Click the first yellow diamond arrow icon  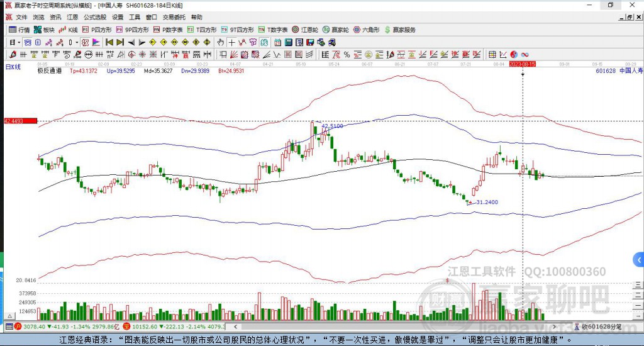click(x=153, y=42)
